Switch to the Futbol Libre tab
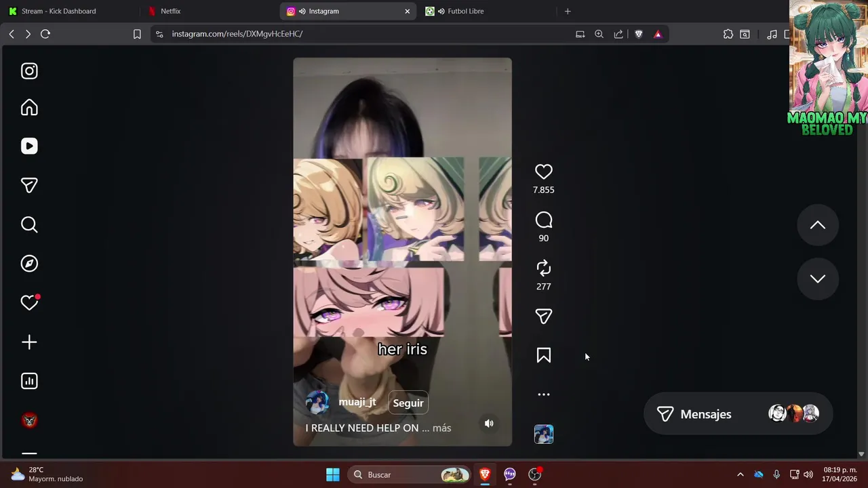The image size is (868, 488). (488, 11)
